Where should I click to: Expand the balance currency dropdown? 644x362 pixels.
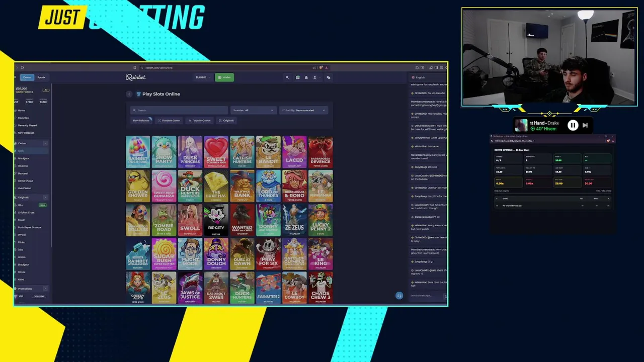point(209,77)
